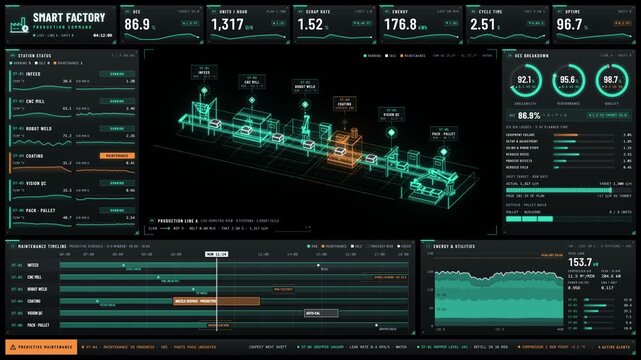Click the orange MAINTENANCE badge on the Coating row
The height and width of the screenshot is (360, 641).
[117, 156]
